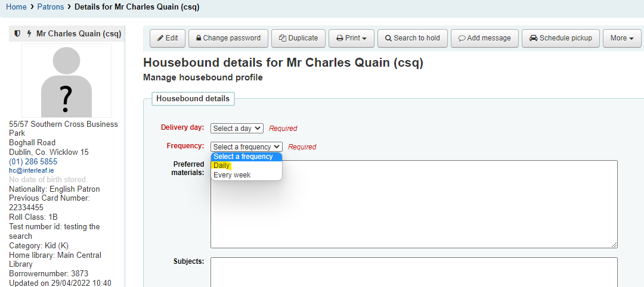Screen dimensions: 644x287
Task: Open the Patrons breadcrumb link
Action: coord(50,7)
